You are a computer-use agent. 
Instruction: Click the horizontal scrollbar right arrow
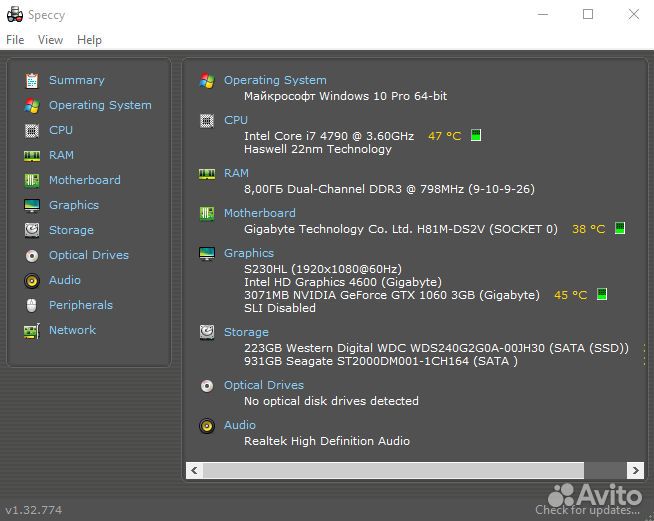point(635,470)
